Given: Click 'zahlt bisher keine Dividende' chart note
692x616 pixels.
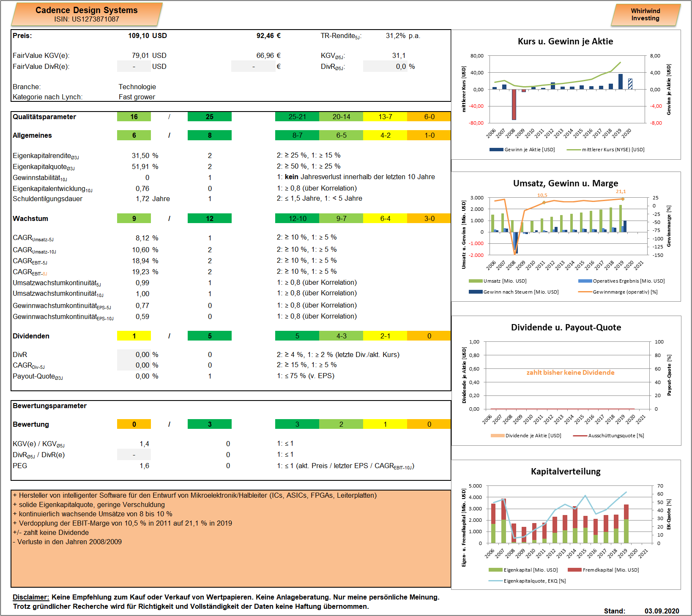Looking at the screenshot, I should [570, 373].
